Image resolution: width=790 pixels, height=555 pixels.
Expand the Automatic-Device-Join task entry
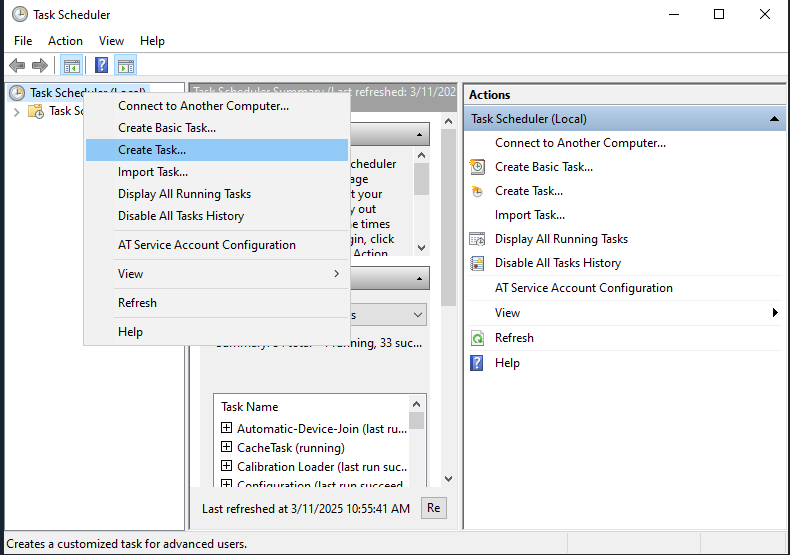pyautogui.click(x=226, y=429)
